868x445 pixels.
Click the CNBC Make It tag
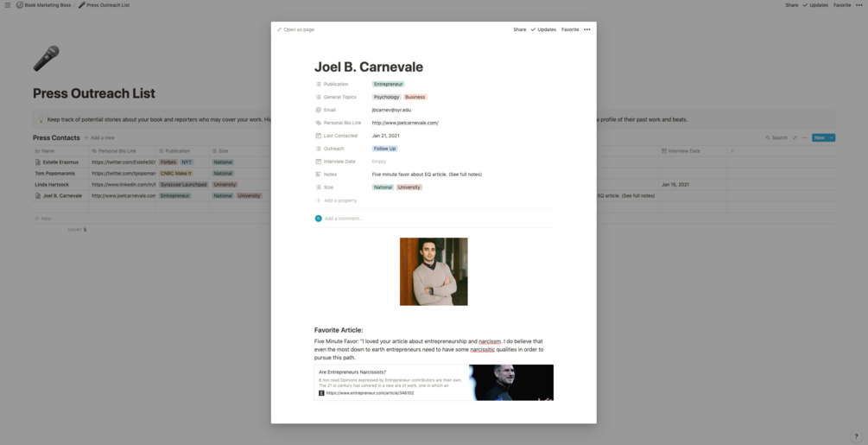pyautogui.click(x=176, y=173)
